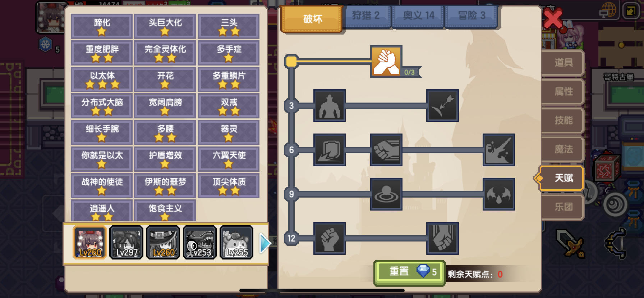
Task: Switch to the 奥义 14 tab
Action: pyautogui.click(x=418, y=16)
